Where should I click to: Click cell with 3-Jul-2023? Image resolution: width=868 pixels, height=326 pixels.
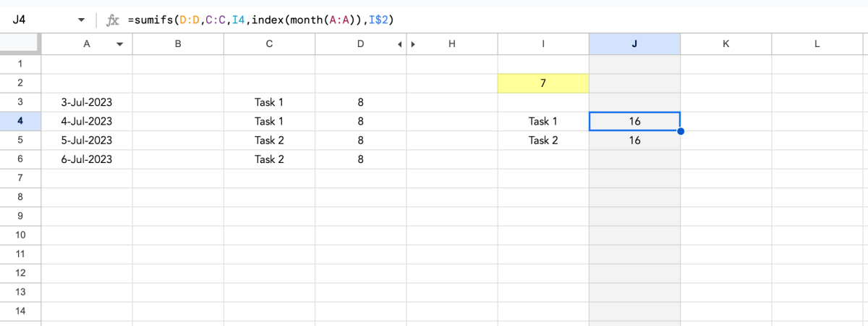[x=87, y=102]
